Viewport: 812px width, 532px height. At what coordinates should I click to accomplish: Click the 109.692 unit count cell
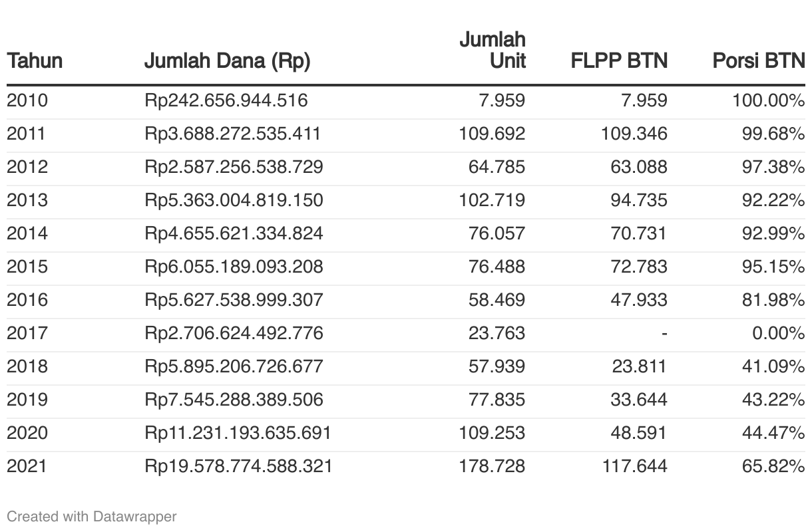click(x=493, y=134)
